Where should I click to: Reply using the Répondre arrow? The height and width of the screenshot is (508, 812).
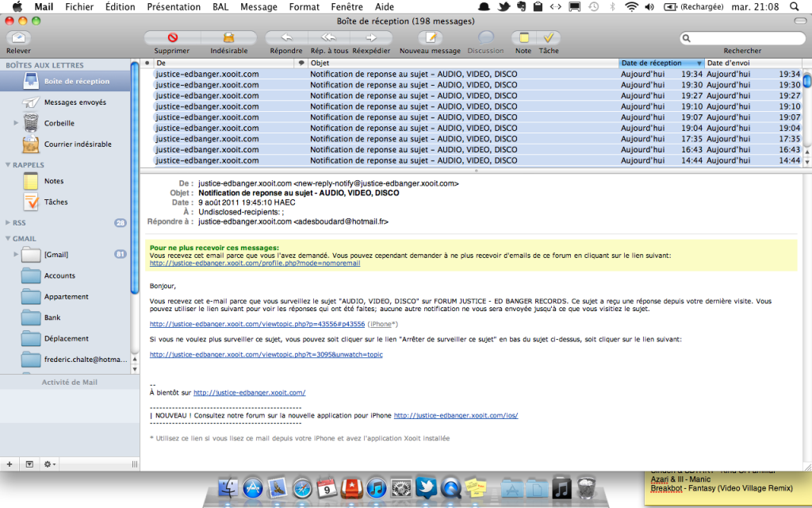(x=286, y=38)
